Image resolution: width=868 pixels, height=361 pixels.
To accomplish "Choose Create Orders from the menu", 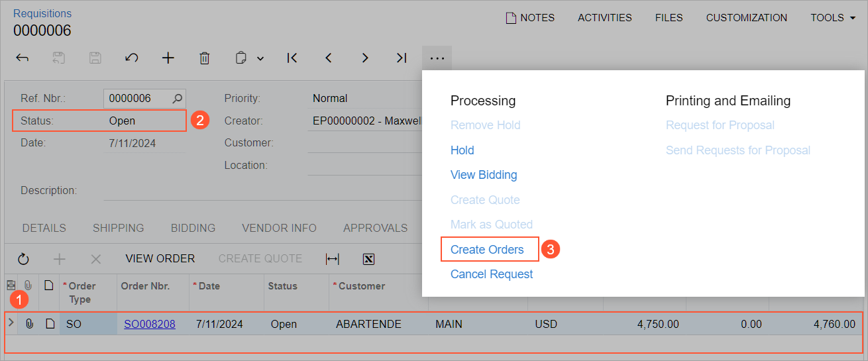I will [x=487, y=250].
